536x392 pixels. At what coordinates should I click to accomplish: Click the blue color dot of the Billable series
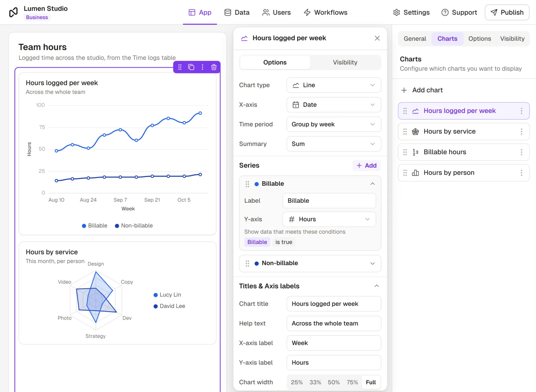tap(257, 184)
